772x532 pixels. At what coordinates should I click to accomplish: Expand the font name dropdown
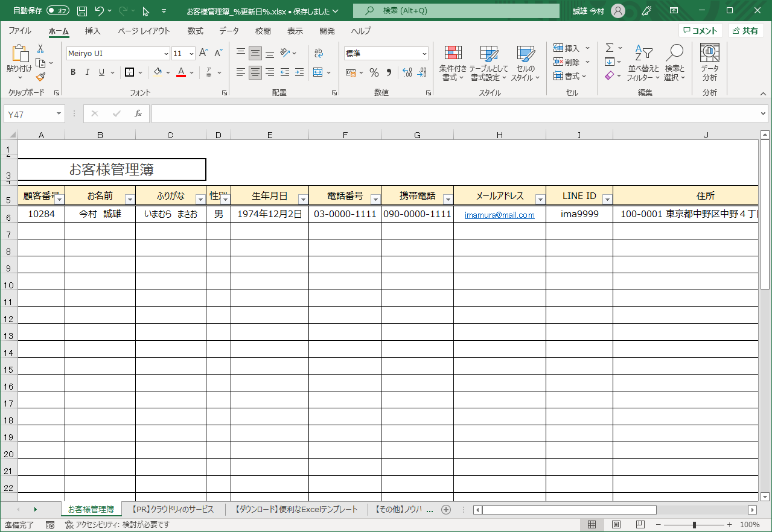click(x=165, y=54)
